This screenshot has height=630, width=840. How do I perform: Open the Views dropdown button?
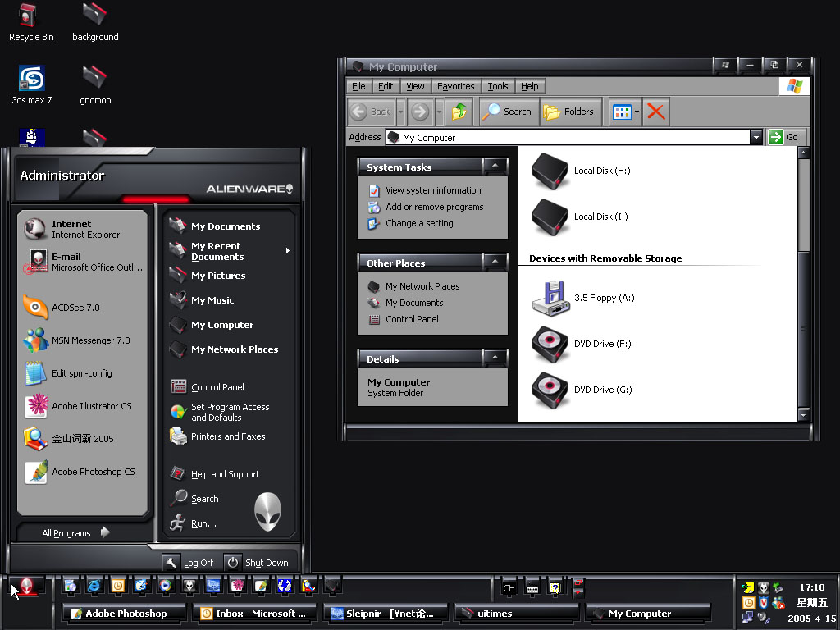pyautogui.click(x=625, y=112)
